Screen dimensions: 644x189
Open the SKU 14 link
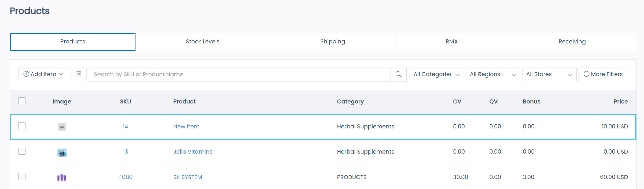tap(126, 126)
